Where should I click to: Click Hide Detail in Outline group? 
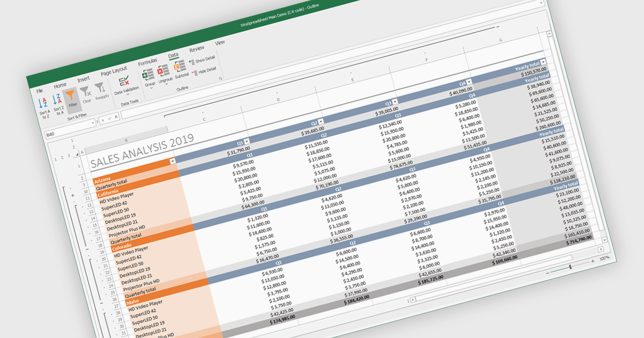click(204, 70)
